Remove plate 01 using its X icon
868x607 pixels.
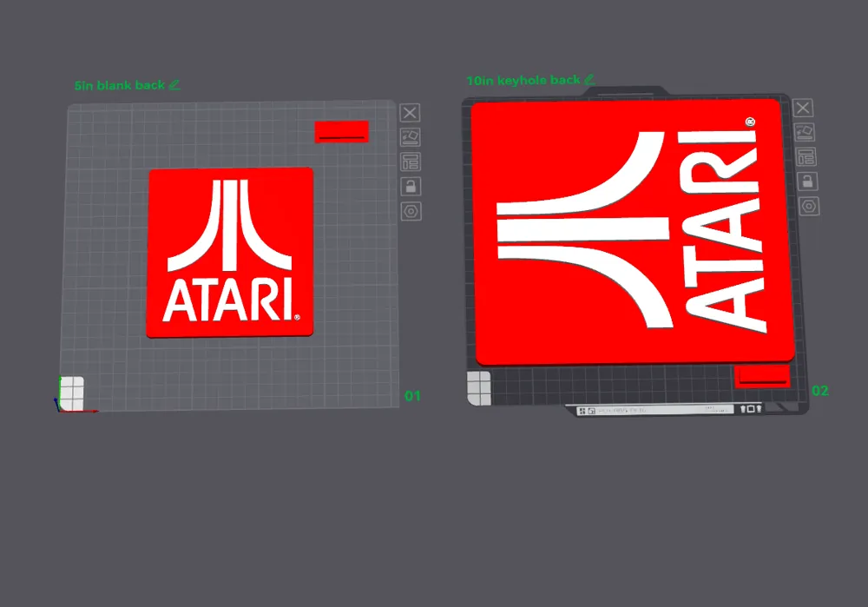[411, 113]
